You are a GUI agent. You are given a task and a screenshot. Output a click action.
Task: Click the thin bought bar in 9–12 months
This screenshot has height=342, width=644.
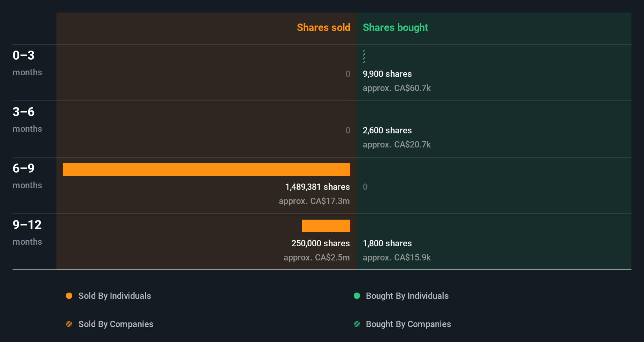(363, 226)
